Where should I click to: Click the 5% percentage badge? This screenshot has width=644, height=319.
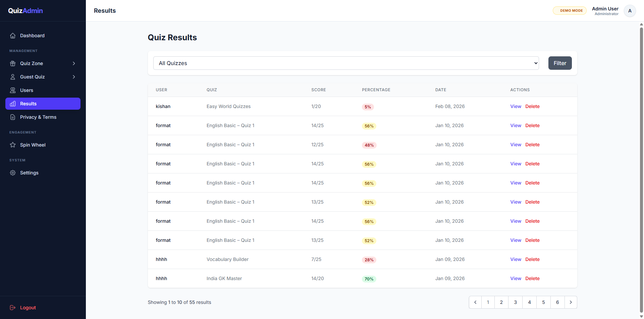tap(368, 107)
